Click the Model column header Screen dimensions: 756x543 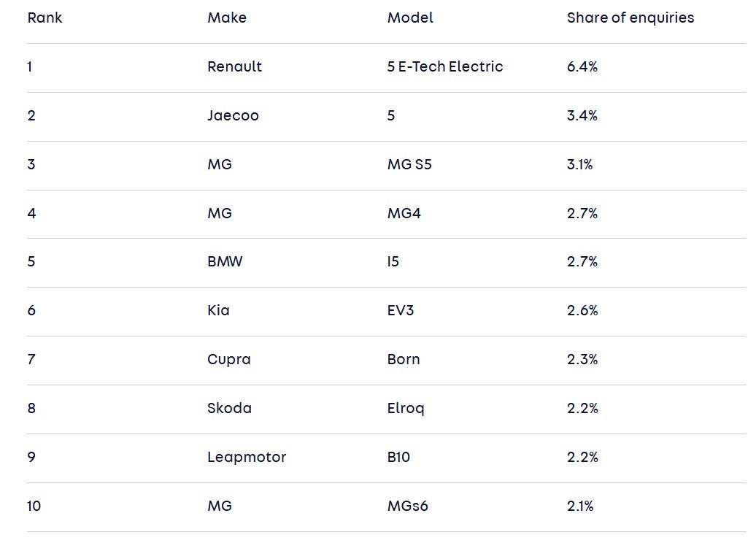click(x=410, y=18)
